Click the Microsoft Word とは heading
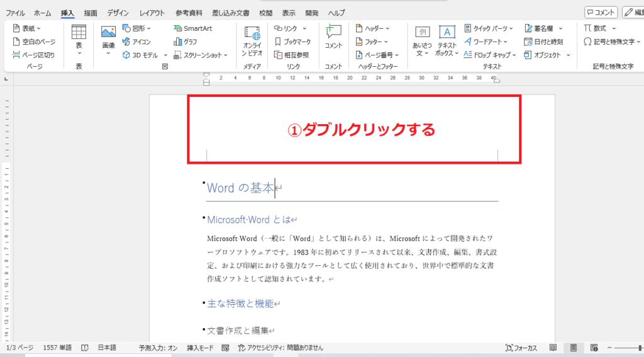 [249, 220]
